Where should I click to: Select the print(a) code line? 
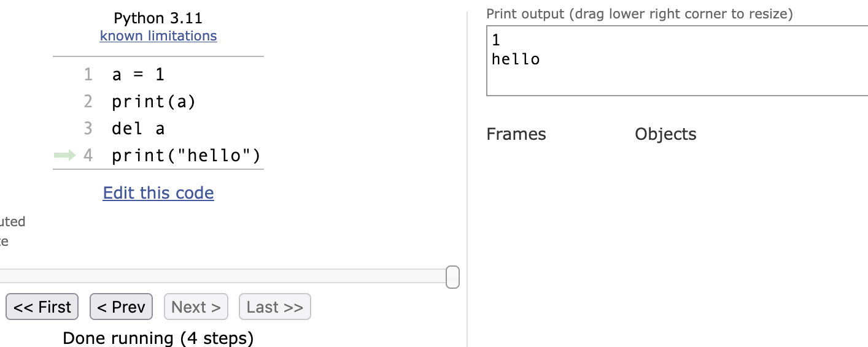click(x=153, y=102)
